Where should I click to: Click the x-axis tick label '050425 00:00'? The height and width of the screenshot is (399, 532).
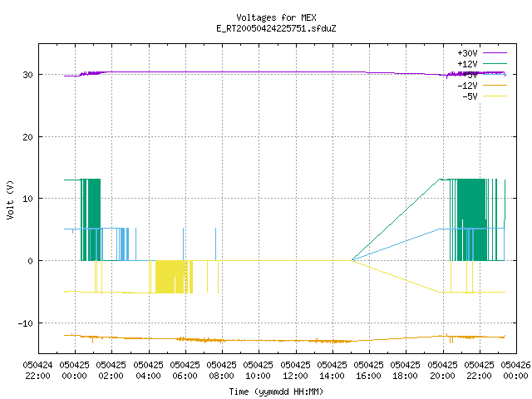(x=74, y=371)
